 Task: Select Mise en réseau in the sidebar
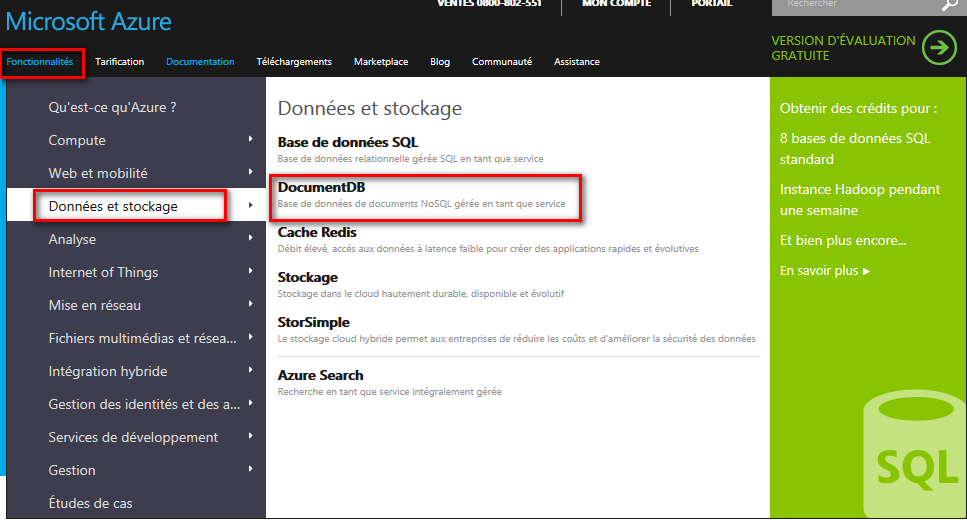[95, 305]
